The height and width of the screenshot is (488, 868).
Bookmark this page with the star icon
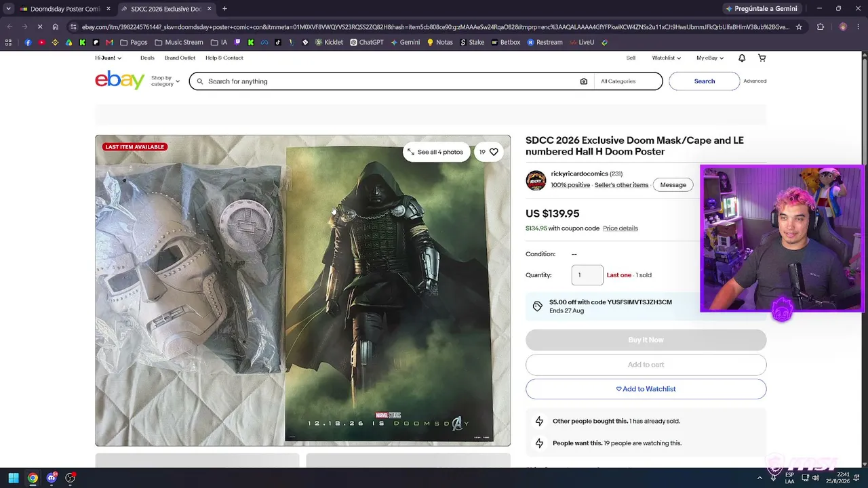pos(799,27)
